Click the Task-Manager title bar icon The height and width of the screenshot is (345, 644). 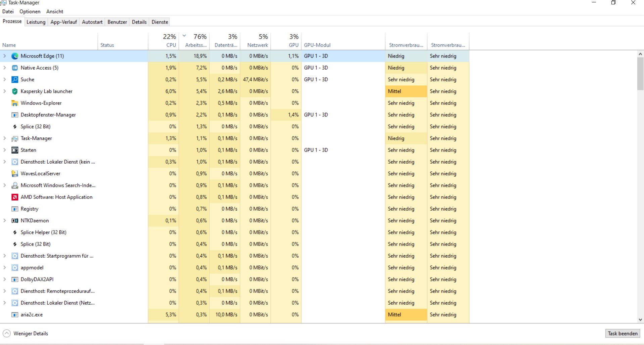click(x=3, y=3)
